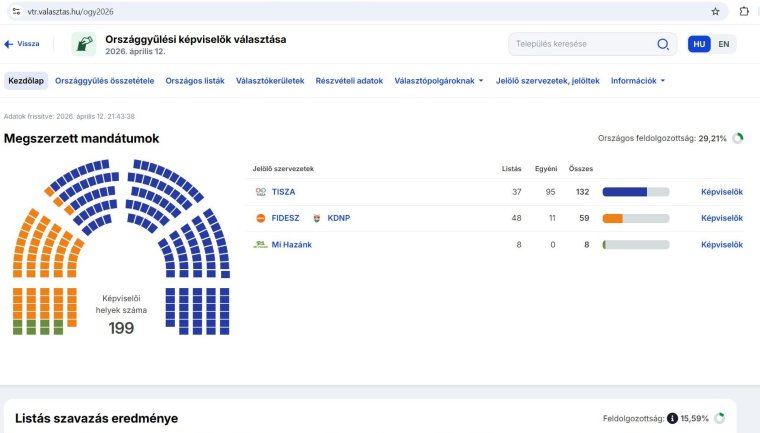The height and width of the screenshot is (433, 760).
Task: Click Mi Hazánk green mandate progress bar
Action: 635,245
